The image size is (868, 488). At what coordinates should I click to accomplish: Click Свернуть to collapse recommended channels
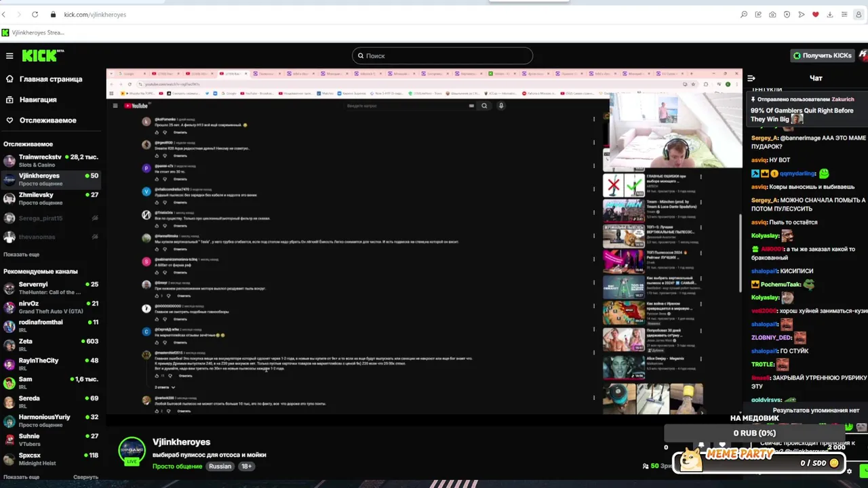point(85,477)
